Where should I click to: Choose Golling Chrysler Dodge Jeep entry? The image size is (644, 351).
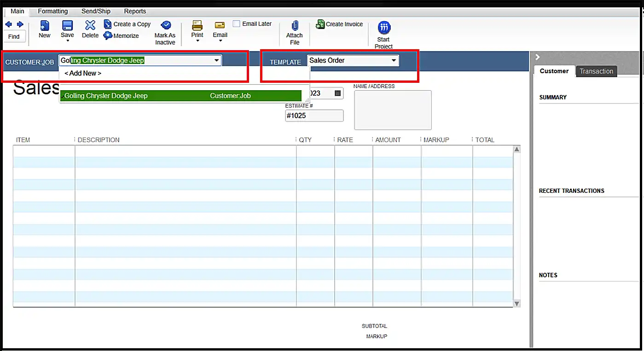coord(181,96)
